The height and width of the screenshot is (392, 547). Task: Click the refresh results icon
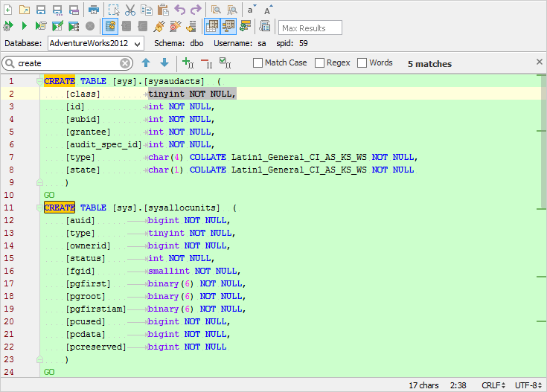coord(246,26)
